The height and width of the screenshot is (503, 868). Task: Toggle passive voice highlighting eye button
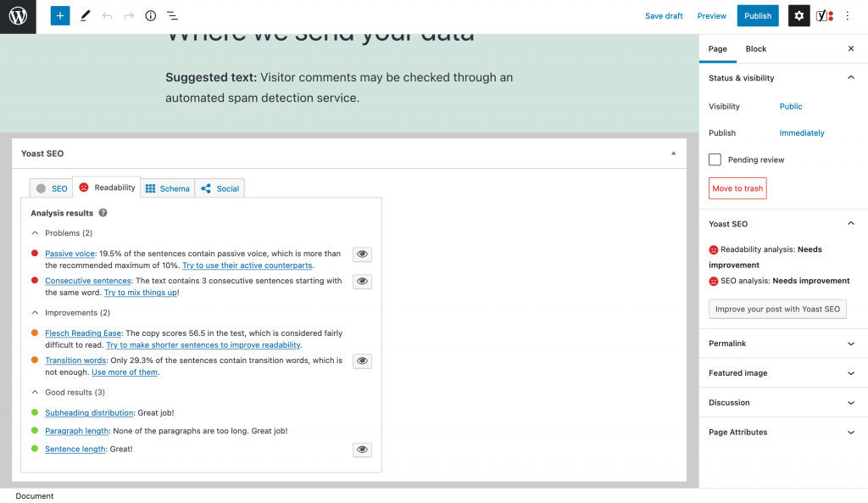click(362, 254)
